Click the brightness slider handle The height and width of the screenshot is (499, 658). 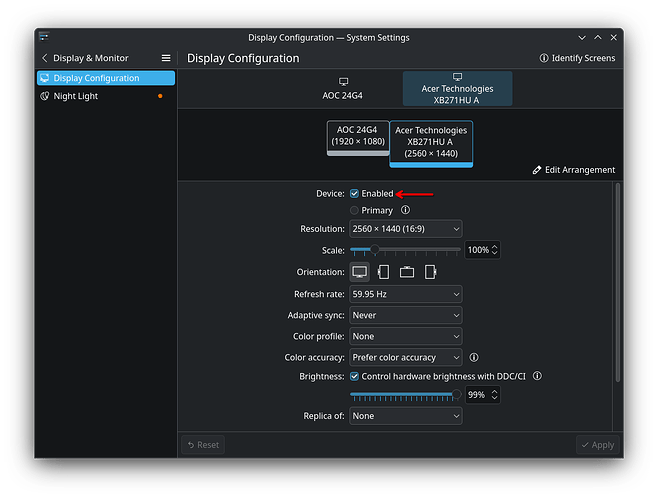pos(457,394)
